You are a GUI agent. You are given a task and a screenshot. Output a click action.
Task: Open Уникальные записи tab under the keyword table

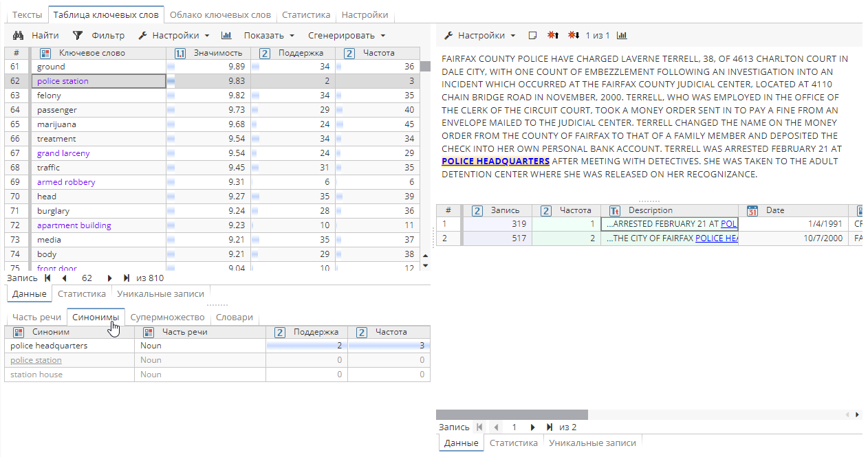tap(160, 293)
